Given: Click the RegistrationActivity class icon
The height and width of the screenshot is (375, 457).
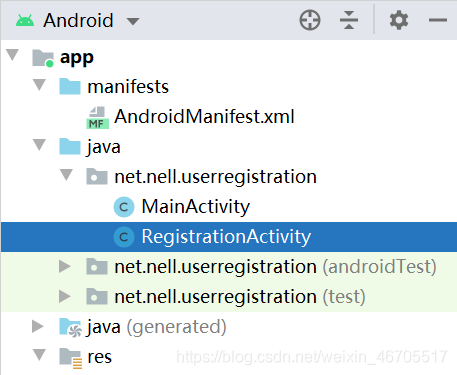Looking at the screenshot, I should point(124,237).
